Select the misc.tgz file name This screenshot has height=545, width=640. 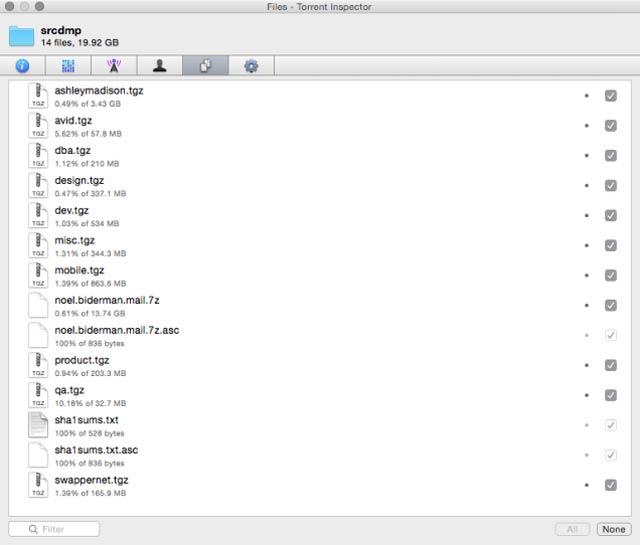tap(75, 240)
